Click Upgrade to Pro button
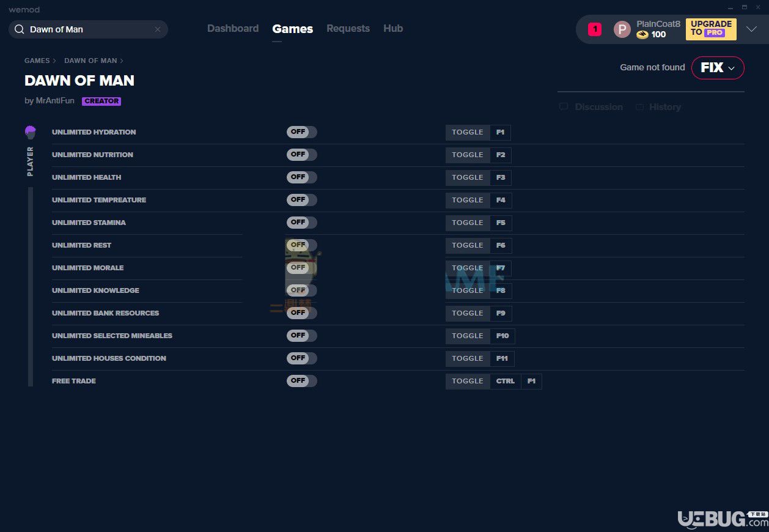769x532 pixels. click(x=711, y=29)
